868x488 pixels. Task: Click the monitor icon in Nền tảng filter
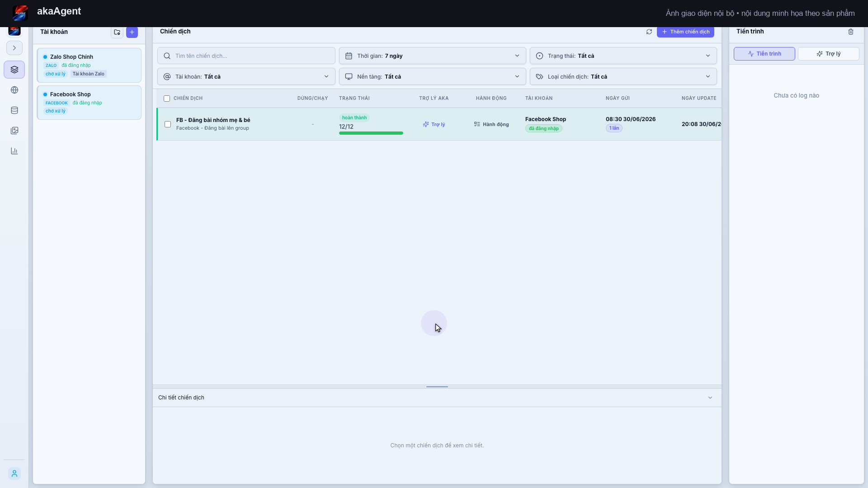coord(349,77)
